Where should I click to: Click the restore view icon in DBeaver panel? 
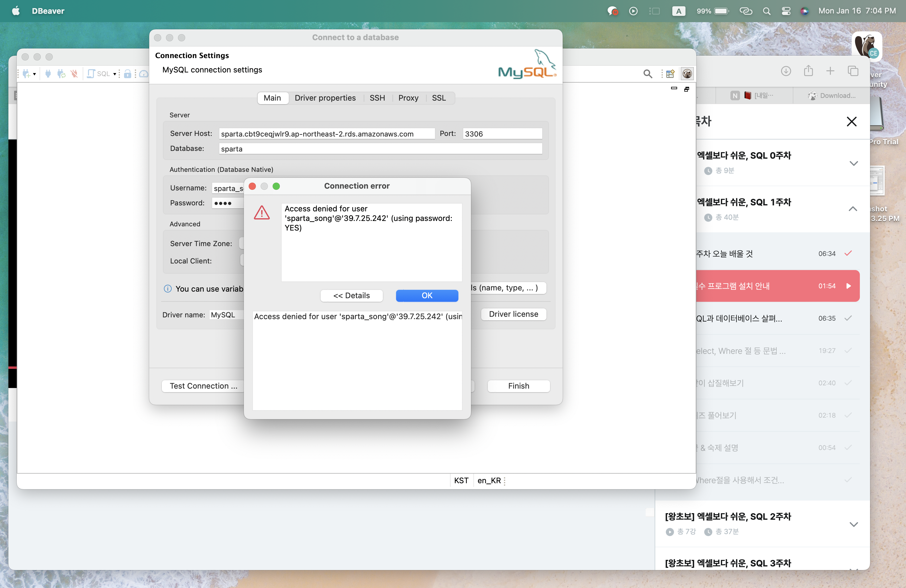pos(687,89)
